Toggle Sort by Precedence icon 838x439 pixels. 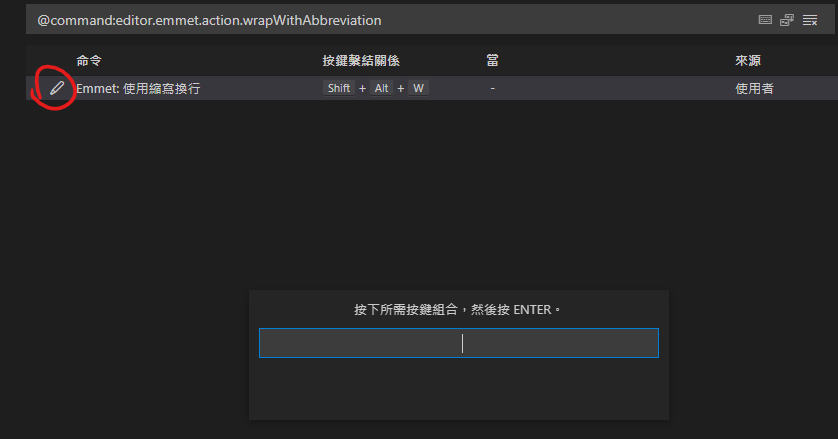787,20
